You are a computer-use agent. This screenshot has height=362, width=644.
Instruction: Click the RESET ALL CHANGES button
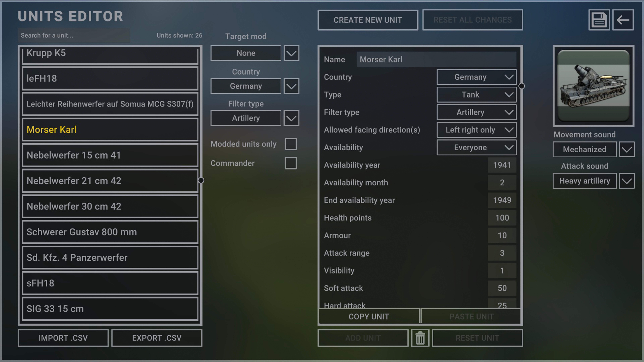coord(472,20)
